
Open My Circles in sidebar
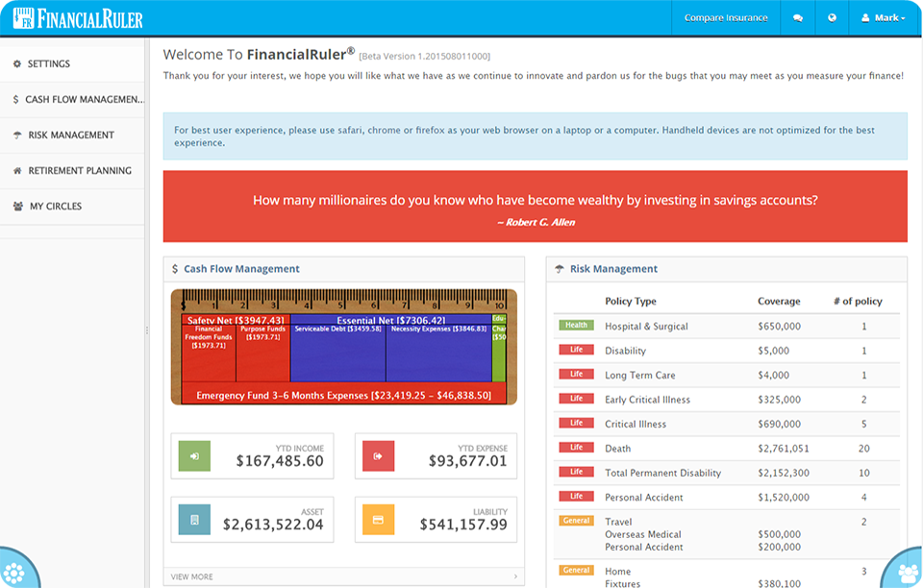(x=72, y=207)
